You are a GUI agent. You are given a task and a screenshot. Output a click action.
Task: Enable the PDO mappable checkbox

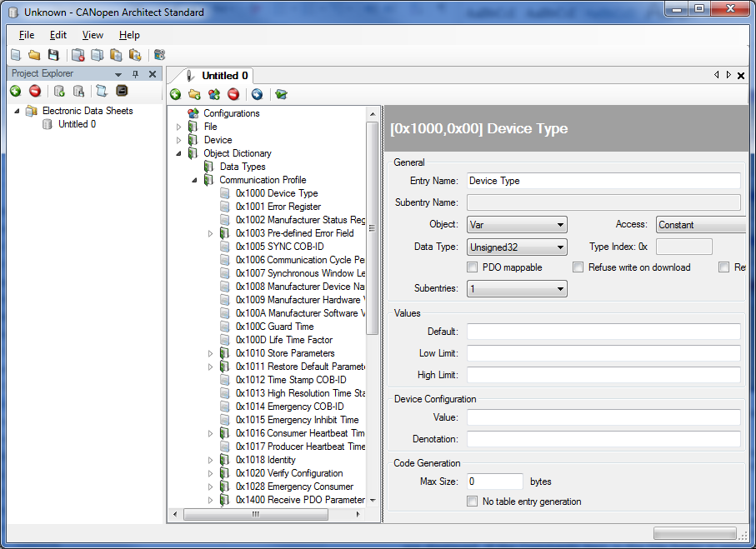(473, 267)
